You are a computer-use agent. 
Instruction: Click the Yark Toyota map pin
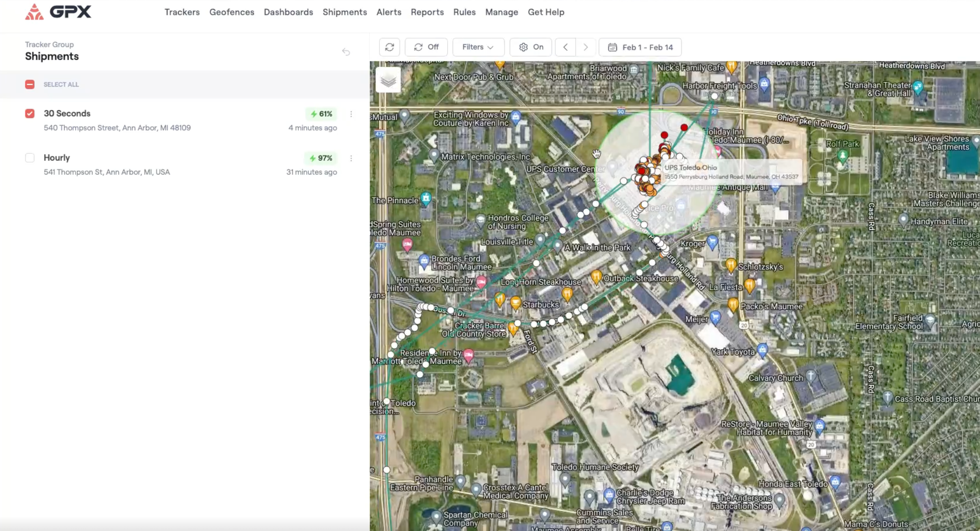(762, 349)
